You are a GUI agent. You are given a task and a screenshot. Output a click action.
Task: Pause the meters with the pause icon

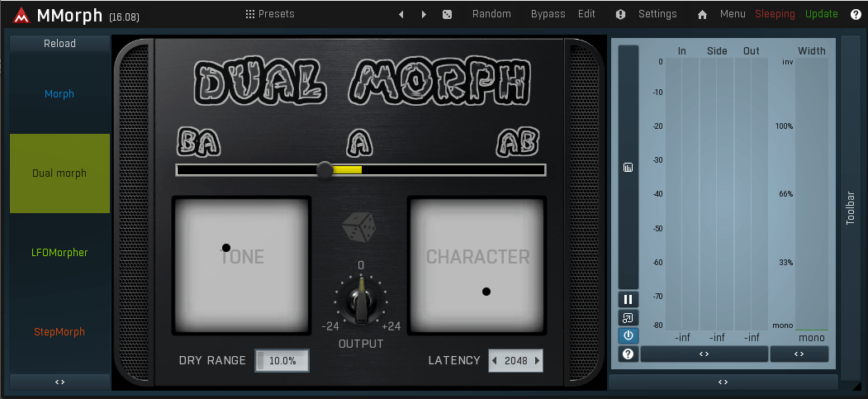click(628, 299)
